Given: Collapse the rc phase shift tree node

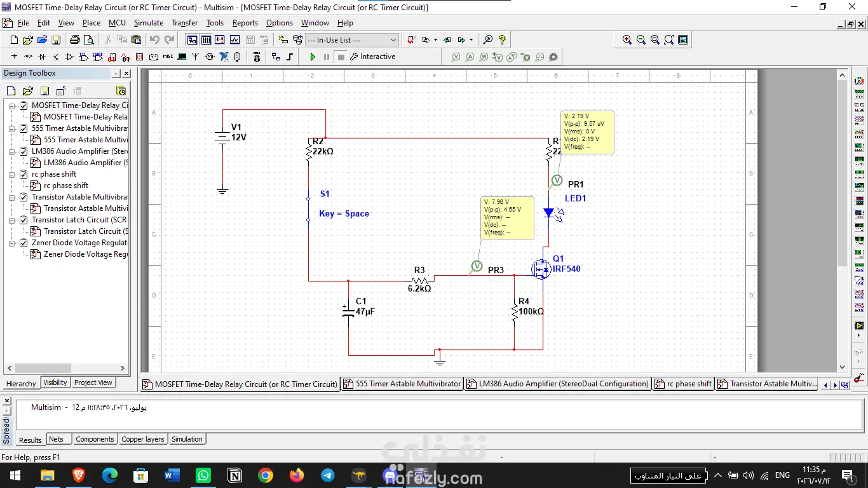Looking at the screenshot, I should coord(12,174).
